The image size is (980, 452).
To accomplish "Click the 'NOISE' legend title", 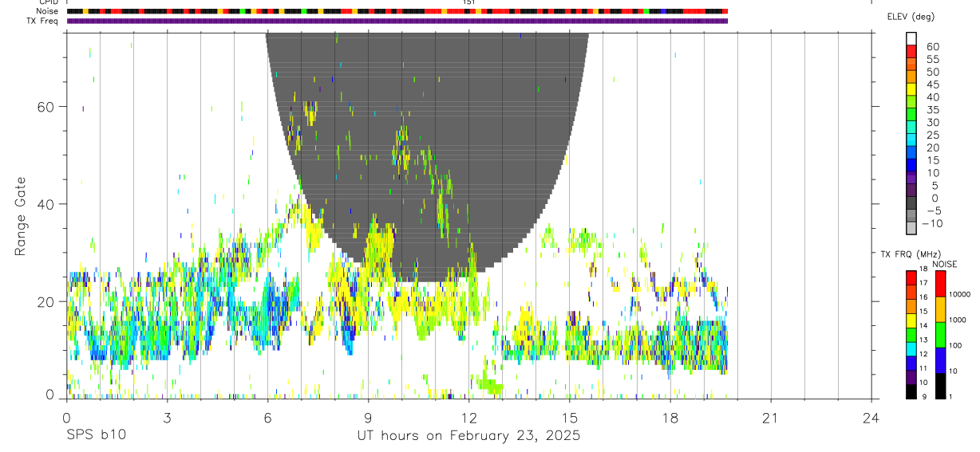I will [x=943, y=264].
